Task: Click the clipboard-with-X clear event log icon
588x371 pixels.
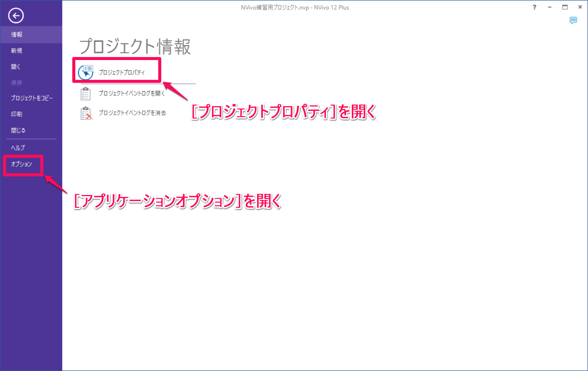Action: [86, 113]
